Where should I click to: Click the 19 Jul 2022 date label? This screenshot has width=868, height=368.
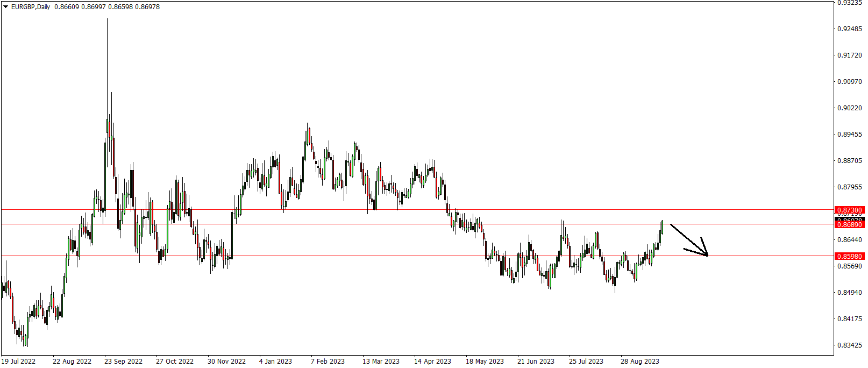pyautogui.click(x=18, y=361)
